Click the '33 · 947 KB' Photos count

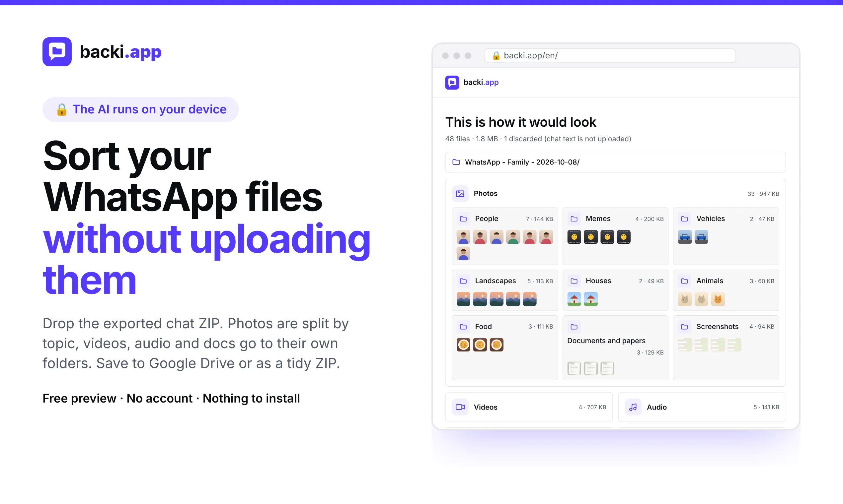tap(763, 194)
